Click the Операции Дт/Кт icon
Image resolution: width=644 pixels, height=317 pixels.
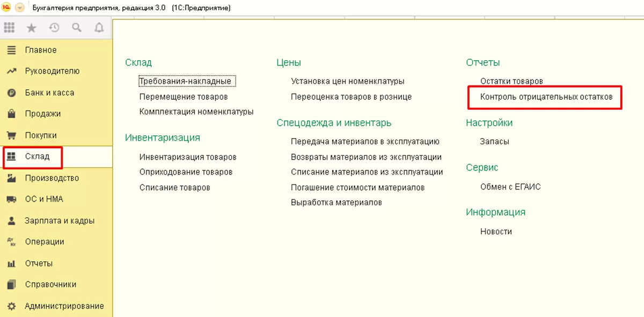click(11, 242)
